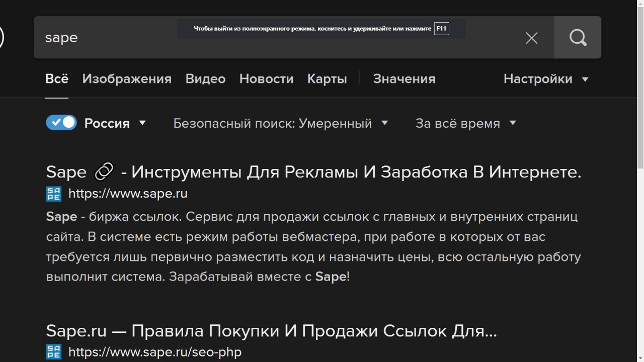Screen dimensions: 644x362
Task: Click the DuckDuckGo logo at left edge
Action: point(2,38)
